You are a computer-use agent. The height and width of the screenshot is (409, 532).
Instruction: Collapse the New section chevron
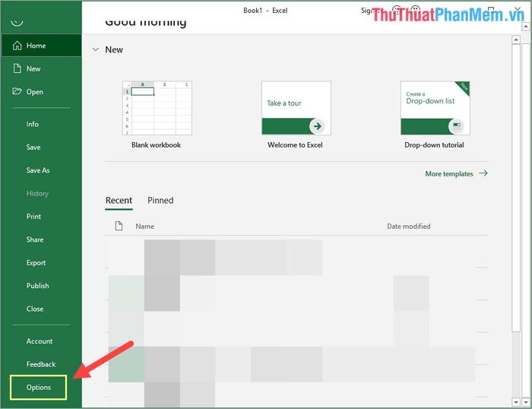coord(96,49)
